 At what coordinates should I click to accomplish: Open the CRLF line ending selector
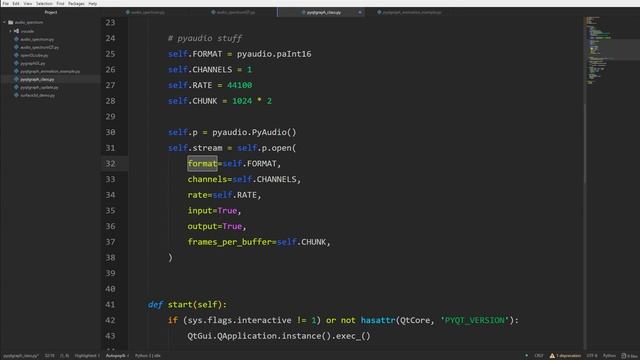pos(539,356)
